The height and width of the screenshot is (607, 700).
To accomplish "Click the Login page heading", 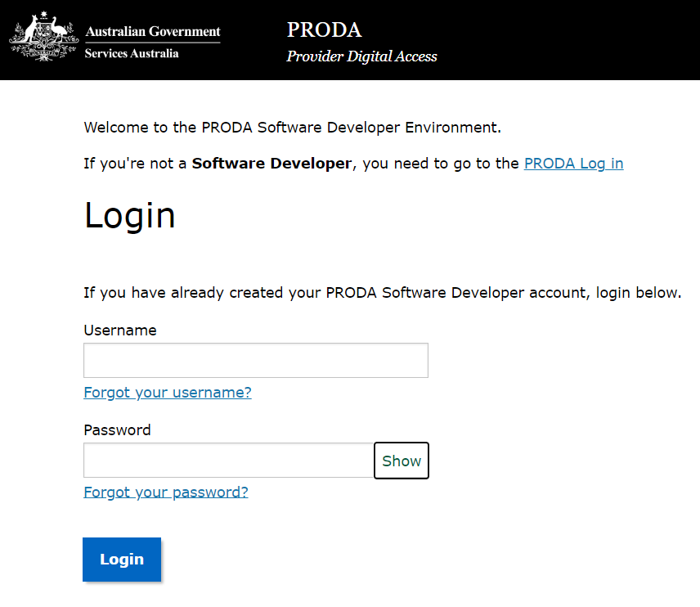I will [130, 215].
